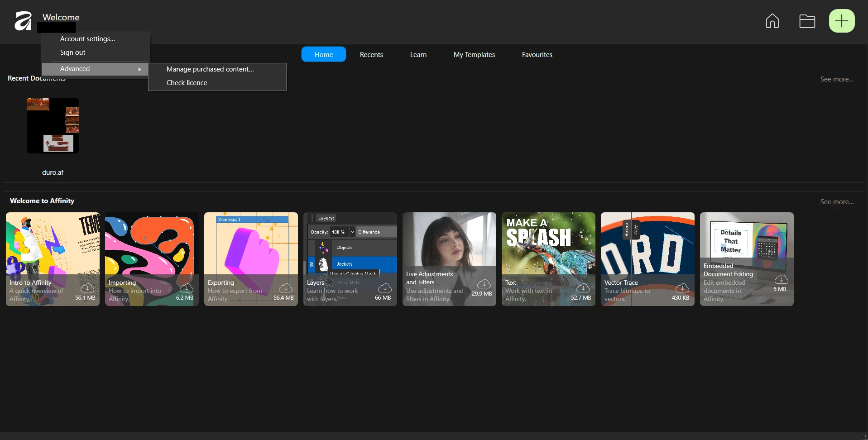Viewport: 868px width, 440px height.
Task: Select Manage purchased content menu item
Action: (x=210, y=69)
